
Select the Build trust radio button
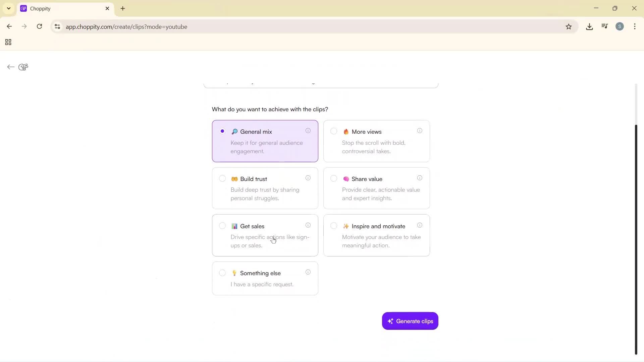click(222, 178)
